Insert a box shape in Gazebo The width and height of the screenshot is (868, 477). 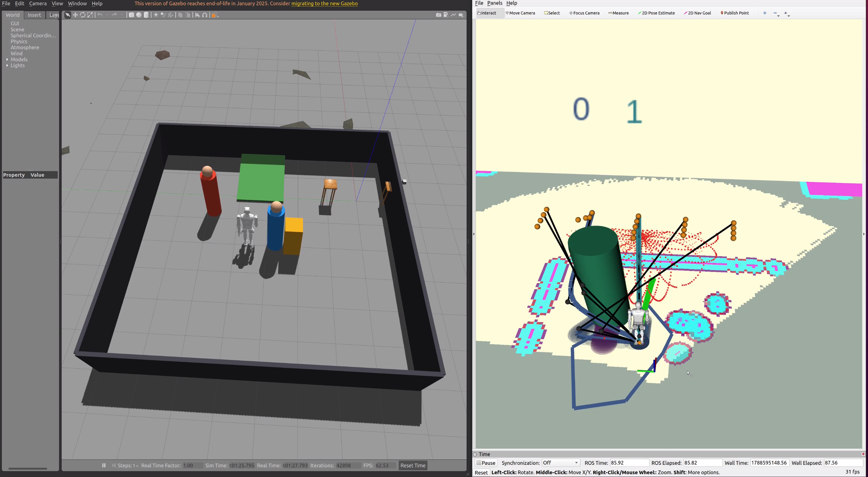tap(132, 15)
